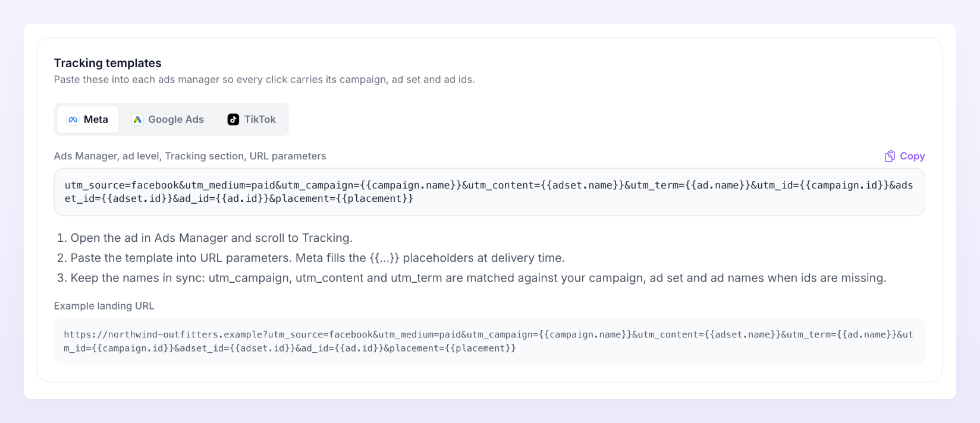The width and height of the screenshot is (980, 423).
Task: Select the Meta tab
Action: 87,119
